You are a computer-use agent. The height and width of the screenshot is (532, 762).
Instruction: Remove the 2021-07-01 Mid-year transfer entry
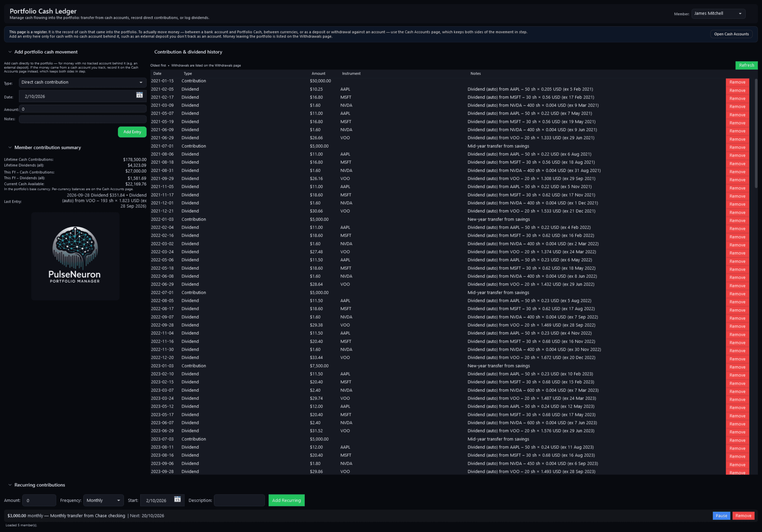coord(737,147)
